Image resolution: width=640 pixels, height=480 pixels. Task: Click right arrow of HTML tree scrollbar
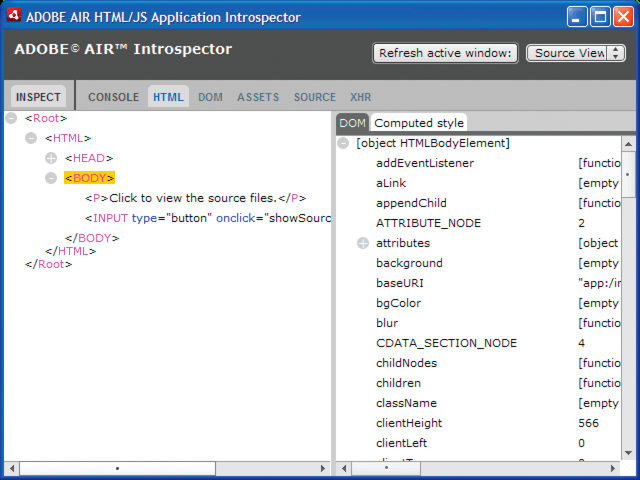[x=323, y=468]
